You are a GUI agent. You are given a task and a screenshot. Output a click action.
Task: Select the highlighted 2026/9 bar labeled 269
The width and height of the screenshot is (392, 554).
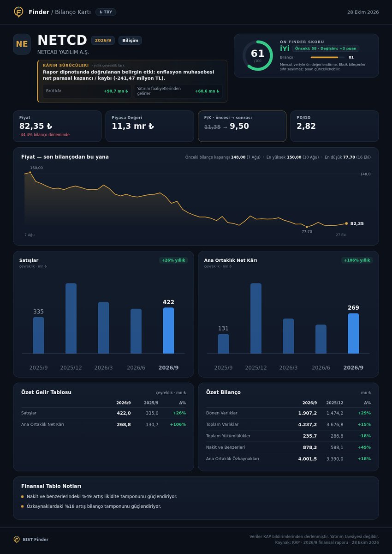tap(353, 334)
